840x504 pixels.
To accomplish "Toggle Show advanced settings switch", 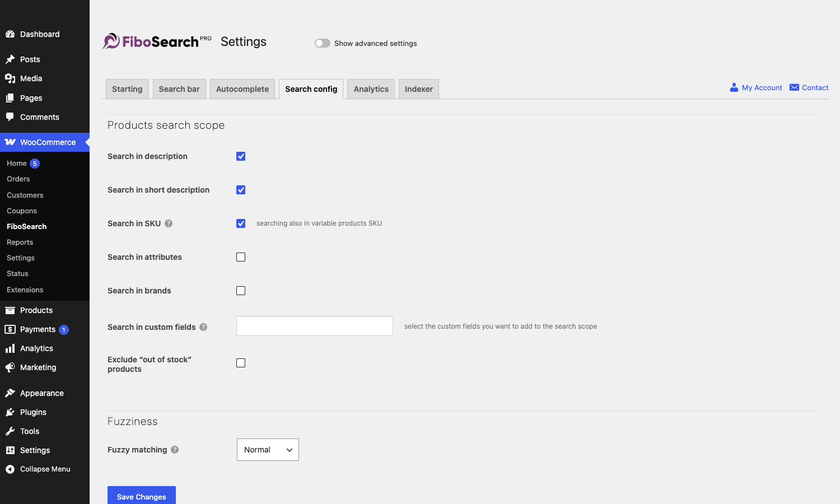I will tap(323, 43).
